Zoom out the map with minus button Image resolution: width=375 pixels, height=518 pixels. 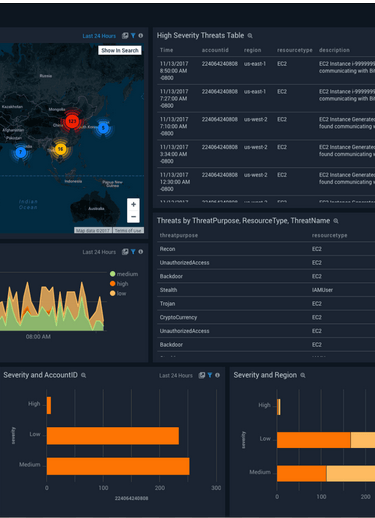133,217
